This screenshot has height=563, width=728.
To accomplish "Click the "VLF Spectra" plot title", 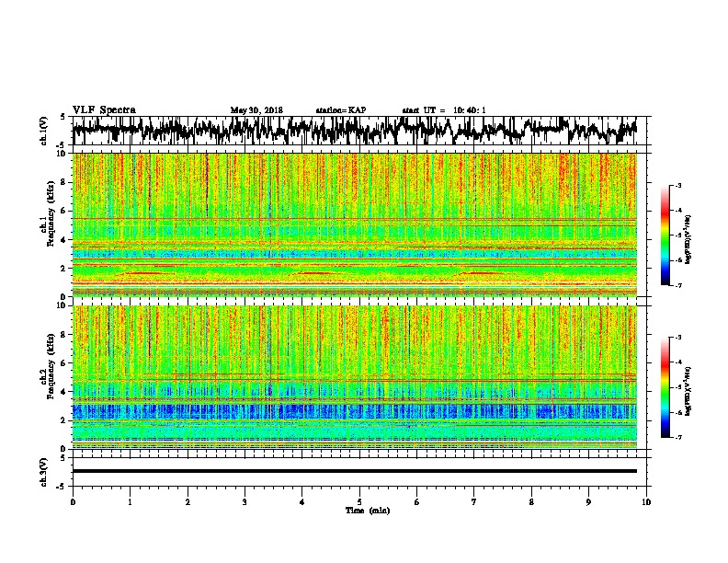I will 104,110.
